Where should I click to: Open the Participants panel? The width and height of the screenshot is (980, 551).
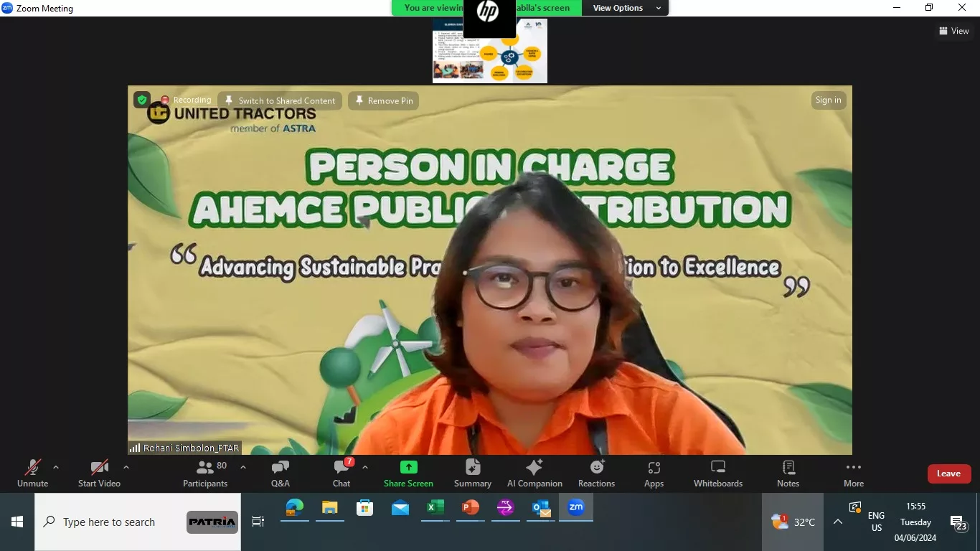click(204, 474)
